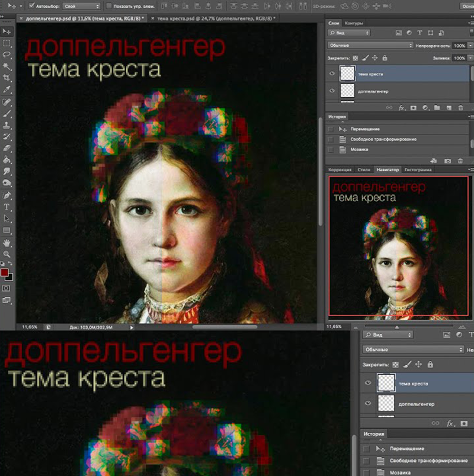Viewport: 474px width, 476px height.
Task: Click the dark red foreground color swatch
Action: 5,272
